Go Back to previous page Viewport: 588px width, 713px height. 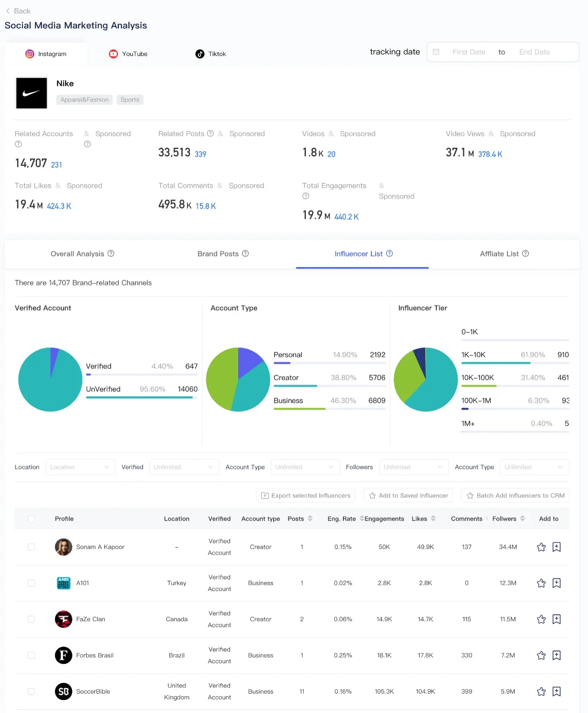click(18, 11)
